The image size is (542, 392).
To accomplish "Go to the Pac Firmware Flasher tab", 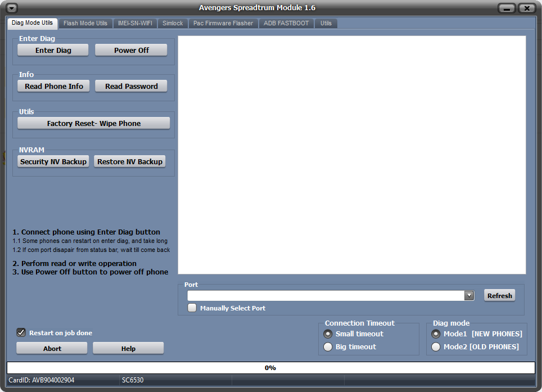I will (223, 23).
